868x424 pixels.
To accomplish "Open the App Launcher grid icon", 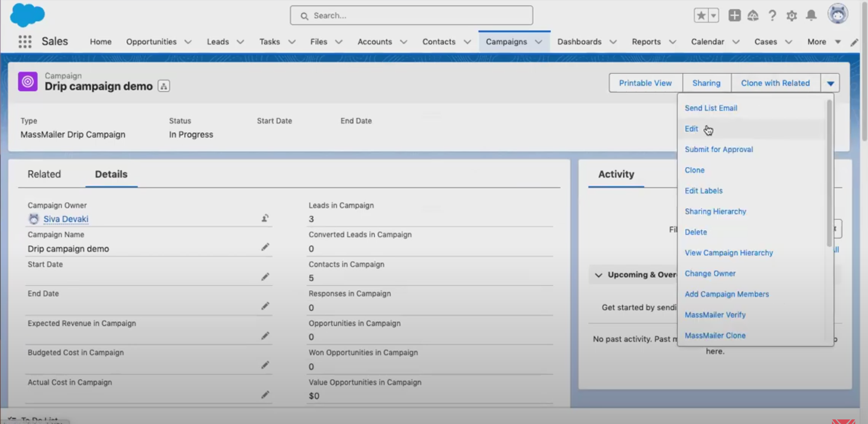I will [x=25, y=41].
